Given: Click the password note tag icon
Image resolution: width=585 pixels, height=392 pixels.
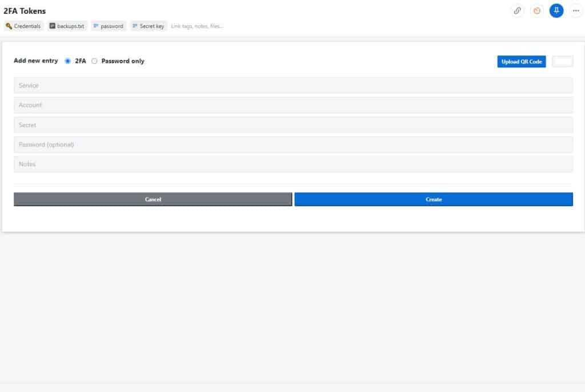Looking at the screenshot, I should click(x=96, y=26).
